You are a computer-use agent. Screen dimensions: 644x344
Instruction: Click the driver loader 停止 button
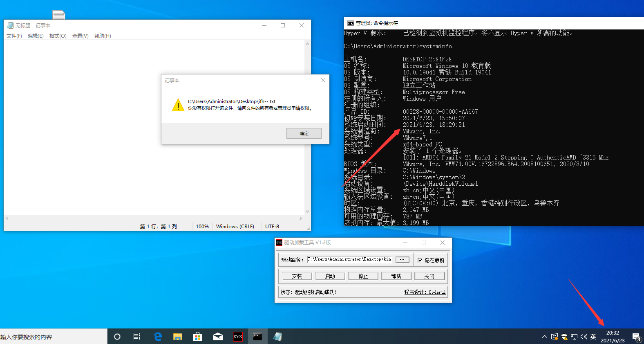(x=363, y=276)
